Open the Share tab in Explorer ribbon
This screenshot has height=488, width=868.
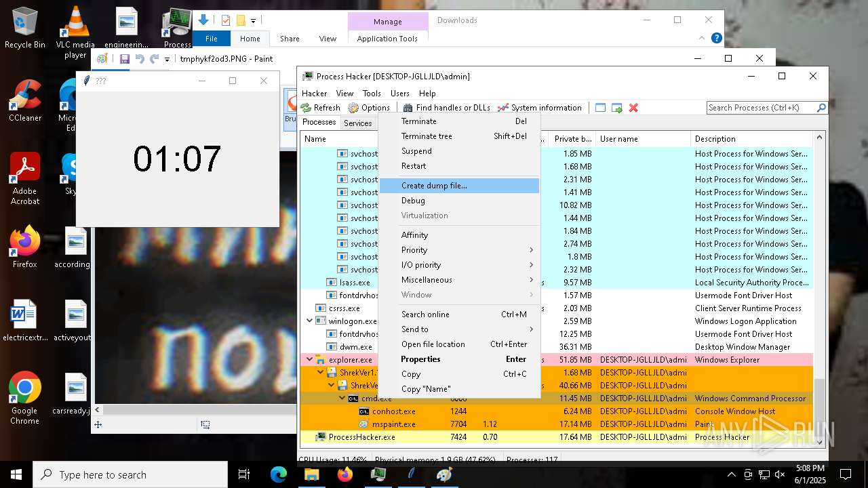tap(290, 39)
